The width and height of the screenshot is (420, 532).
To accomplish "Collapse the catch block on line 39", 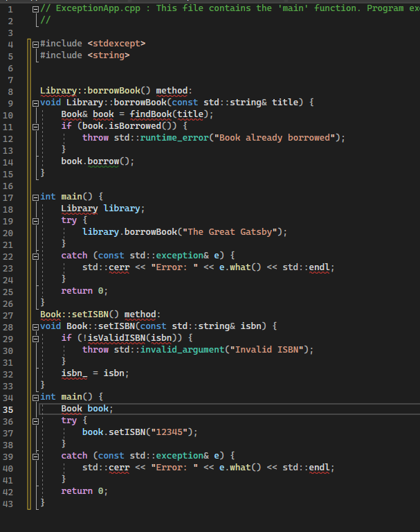I will (35, 456).
